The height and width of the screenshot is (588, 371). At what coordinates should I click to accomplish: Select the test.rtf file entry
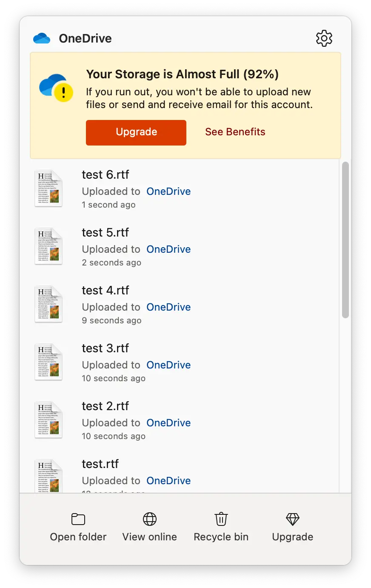185,474
